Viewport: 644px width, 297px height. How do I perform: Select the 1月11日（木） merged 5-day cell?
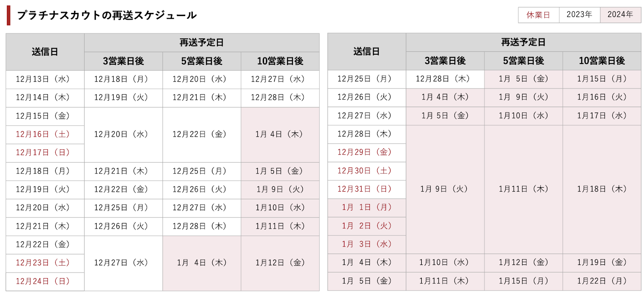pyautogui.click(x=523, y=189)
